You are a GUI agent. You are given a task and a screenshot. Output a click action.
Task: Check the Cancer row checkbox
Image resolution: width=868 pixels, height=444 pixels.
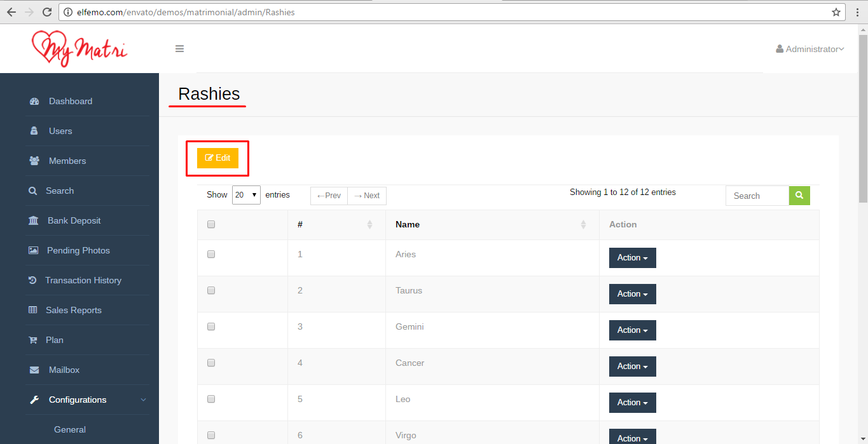click(211, 363)
